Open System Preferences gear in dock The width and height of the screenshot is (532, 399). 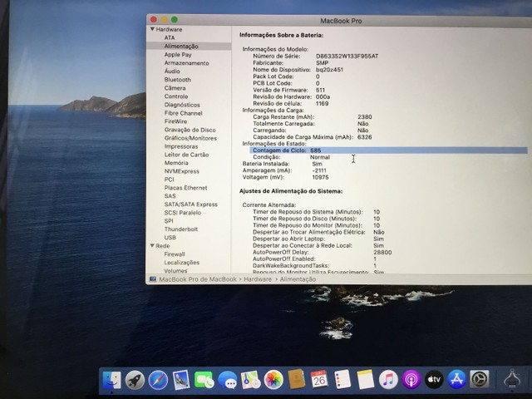pos(480,379)
